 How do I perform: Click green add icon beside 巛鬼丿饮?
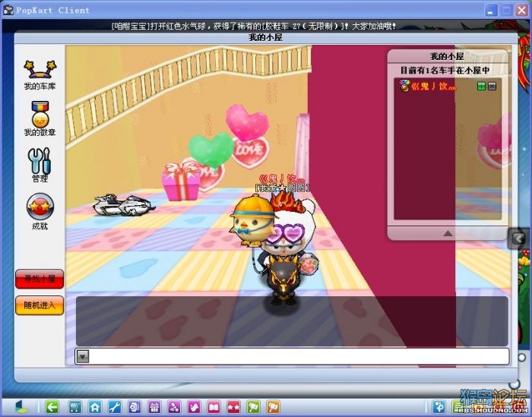[481, 86]
